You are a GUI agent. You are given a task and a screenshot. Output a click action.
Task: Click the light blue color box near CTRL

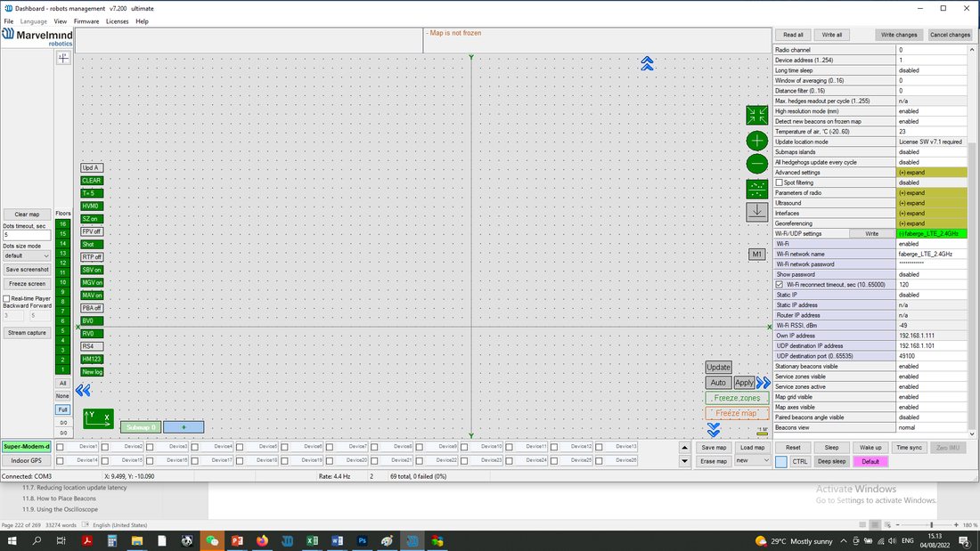click(x=781, y=462)
